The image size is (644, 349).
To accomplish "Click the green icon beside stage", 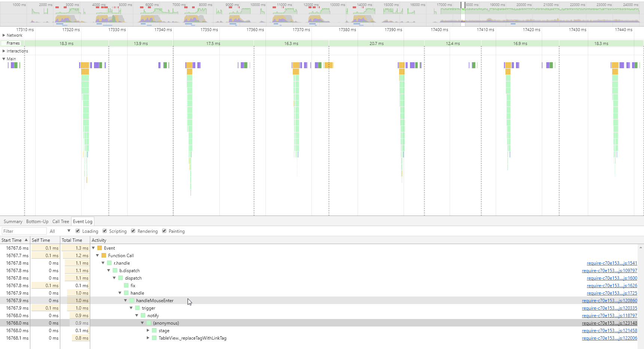I will [x=154, y=331].
